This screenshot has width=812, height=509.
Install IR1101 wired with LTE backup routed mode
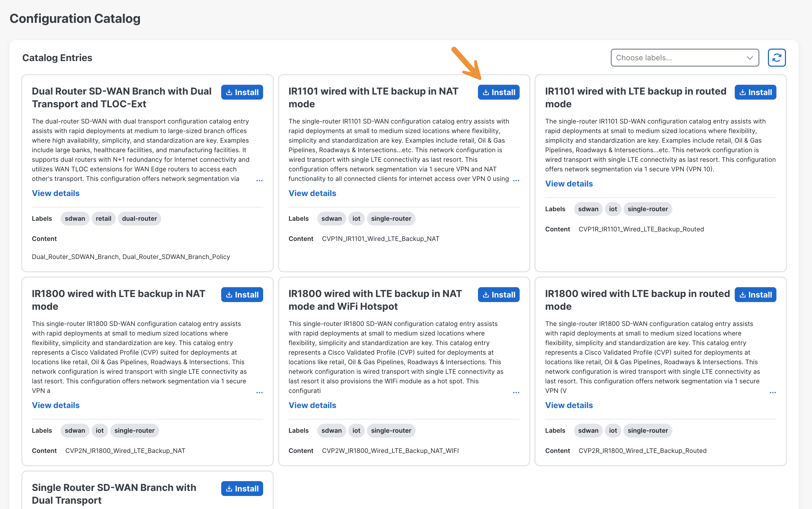tap(755, 92)
